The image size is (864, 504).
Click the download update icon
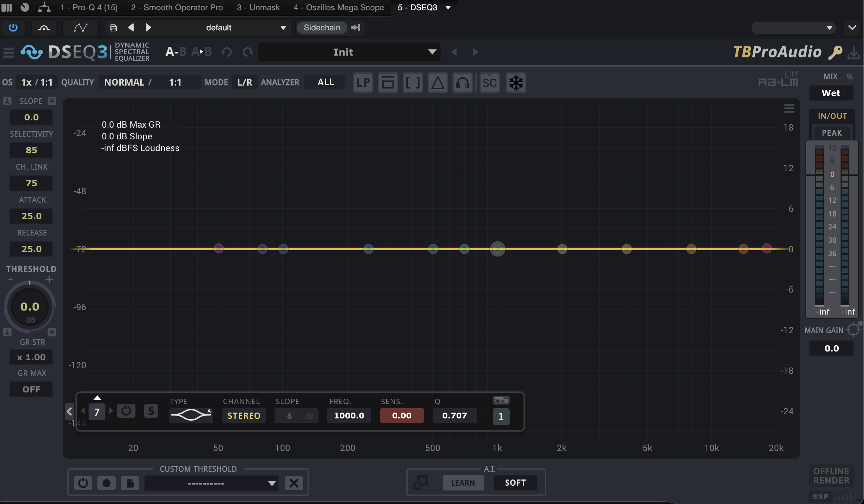(x=854, y=52)
